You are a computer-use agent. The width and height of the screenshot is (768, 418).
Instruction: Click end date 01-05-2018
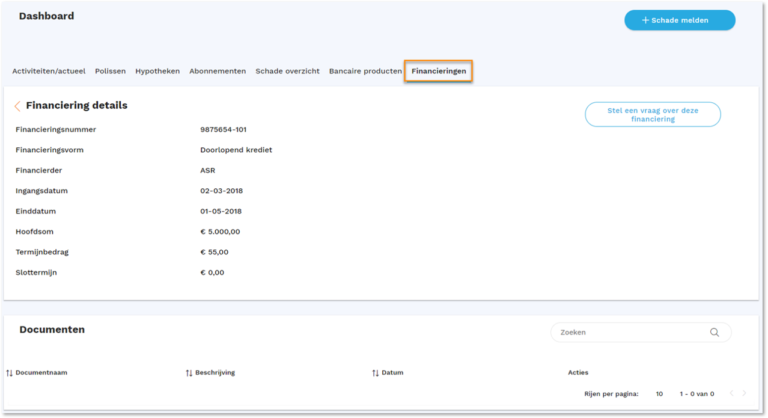coord(221,211)
